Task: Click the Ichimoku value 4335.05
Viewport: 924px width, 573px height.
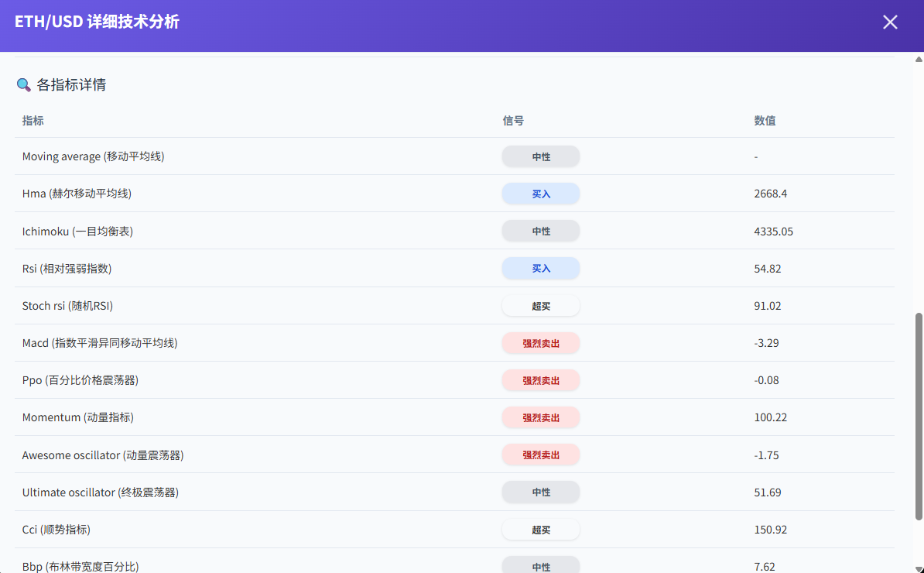Action: coord(773,232)
